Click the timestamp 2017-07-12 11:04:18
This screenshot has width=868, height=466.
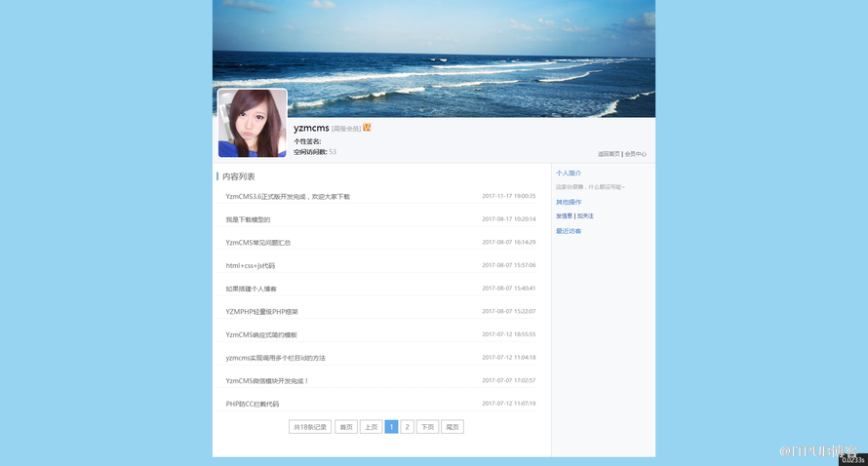(x=509, y=358)
